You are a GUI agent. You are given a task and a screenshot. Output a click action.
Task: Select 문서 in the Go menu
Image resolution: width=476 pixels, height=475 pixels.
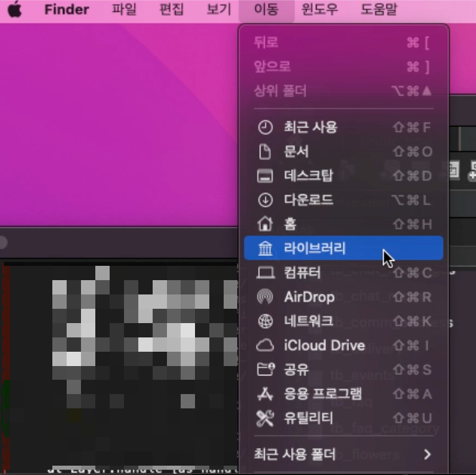(x=344, y=151)
